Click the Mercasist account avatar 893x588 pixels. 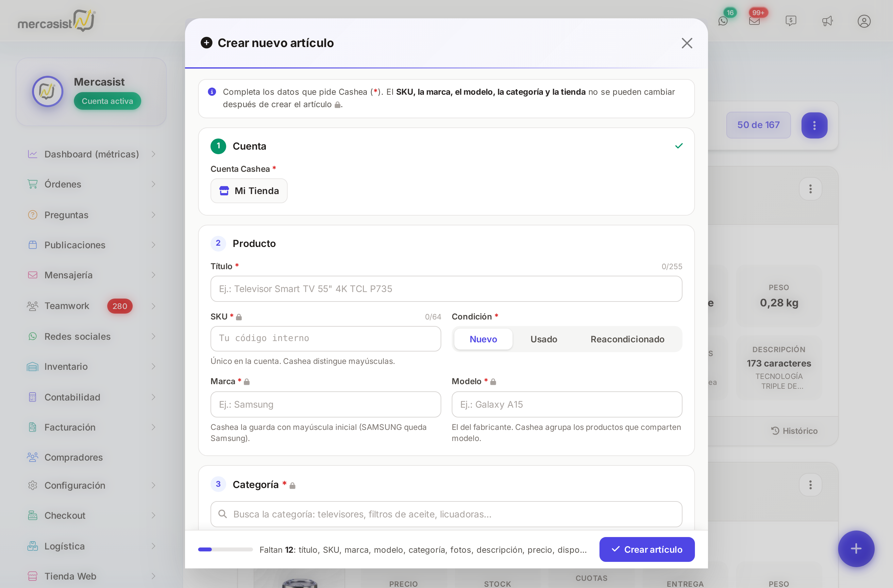pyautogui.click(x=48, y=91)
